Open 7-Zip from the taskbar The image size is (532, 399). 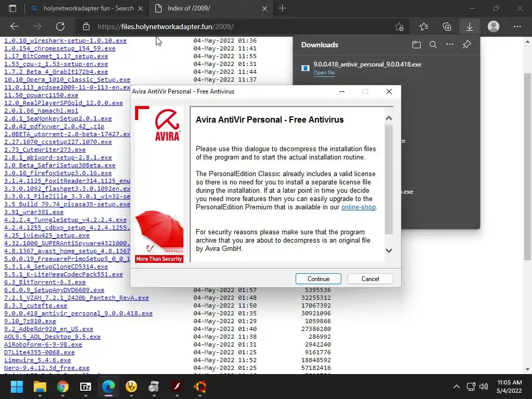click(86, 387)
